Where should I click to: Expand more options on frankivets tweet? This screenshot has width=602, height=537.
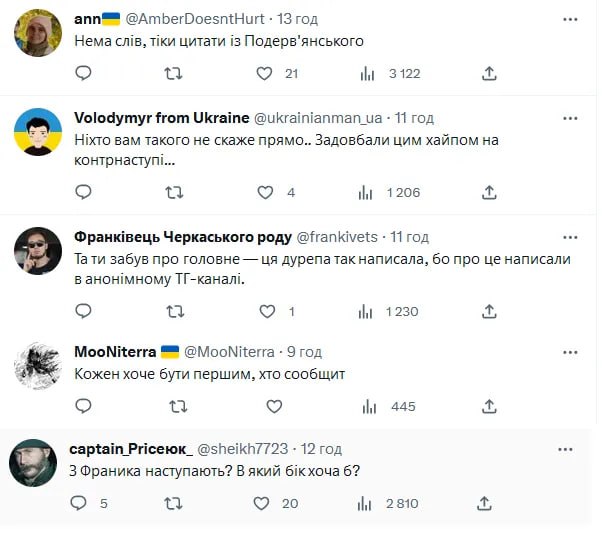click(x=571, y=237)
